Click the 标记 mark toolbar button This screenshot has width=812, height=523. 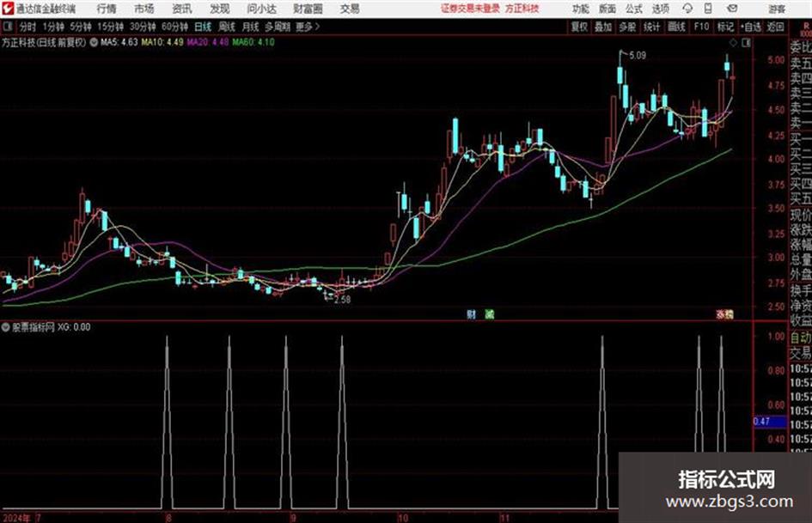tap(725, 27)
